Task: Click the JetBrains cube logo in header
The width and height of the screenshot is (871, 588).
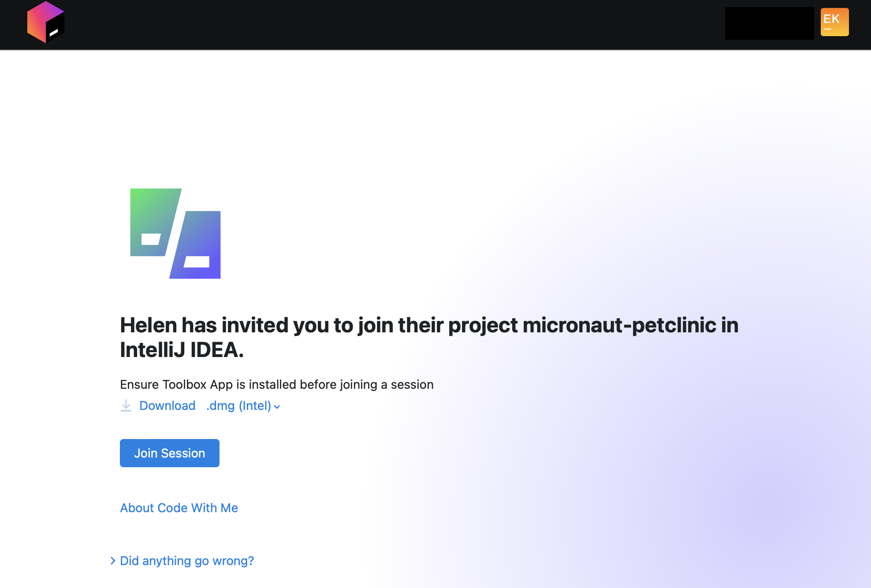Action: tap(46, 22)
